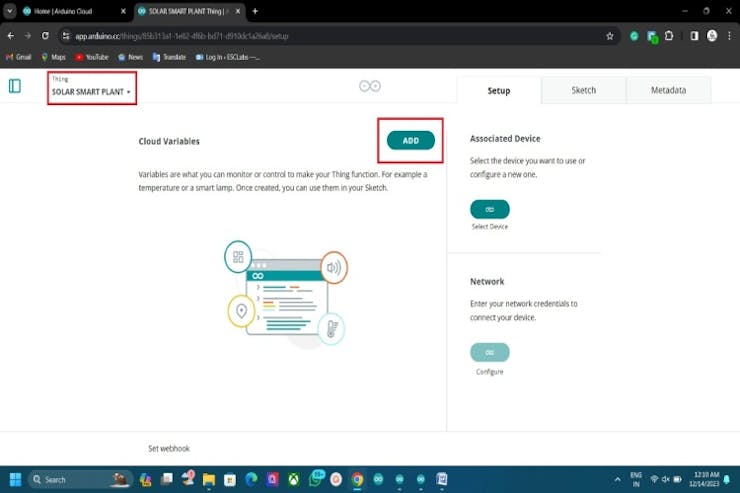Click the extension icon with green badge
Viewport: 740px width, 493px height.
(x=653, y=37)
